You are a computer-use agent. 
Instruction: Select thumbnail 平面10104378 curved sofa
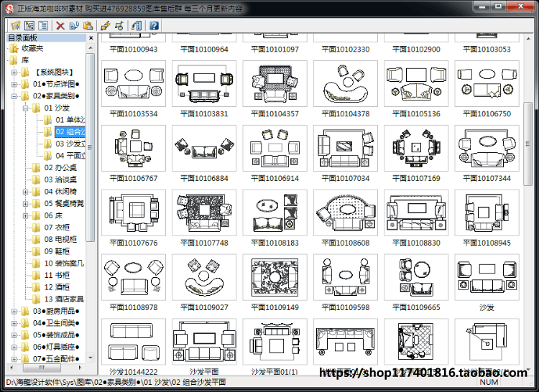click(346, 84)
